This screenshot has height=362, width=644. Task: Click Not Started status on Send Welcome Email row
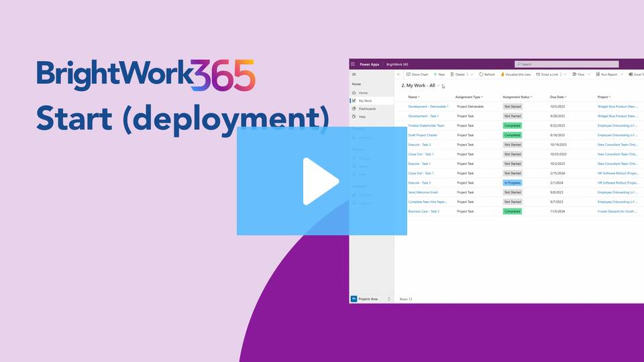513,192
